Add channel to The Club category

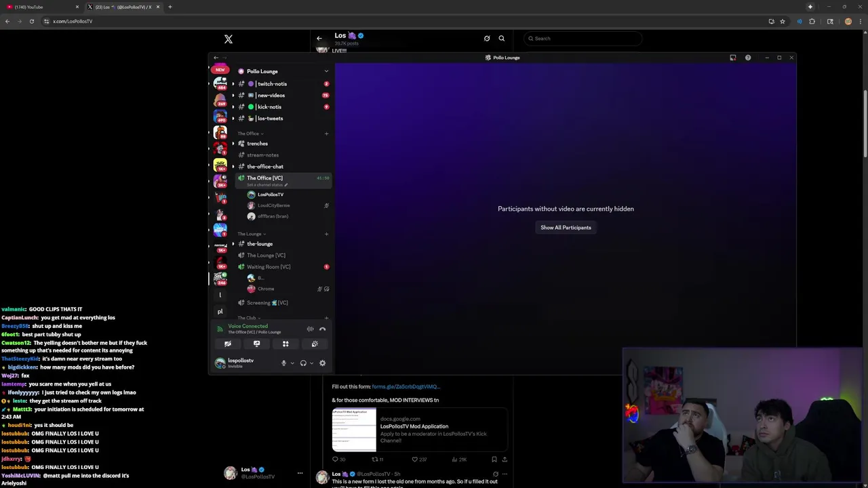pos(326,318)
